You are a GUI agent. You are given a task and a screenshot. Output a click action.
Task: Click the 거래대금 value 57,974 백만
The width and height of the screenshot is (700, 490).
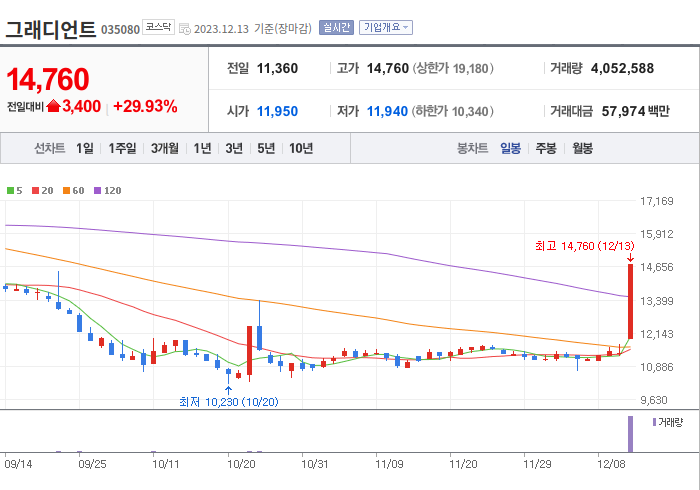[635, 111]
